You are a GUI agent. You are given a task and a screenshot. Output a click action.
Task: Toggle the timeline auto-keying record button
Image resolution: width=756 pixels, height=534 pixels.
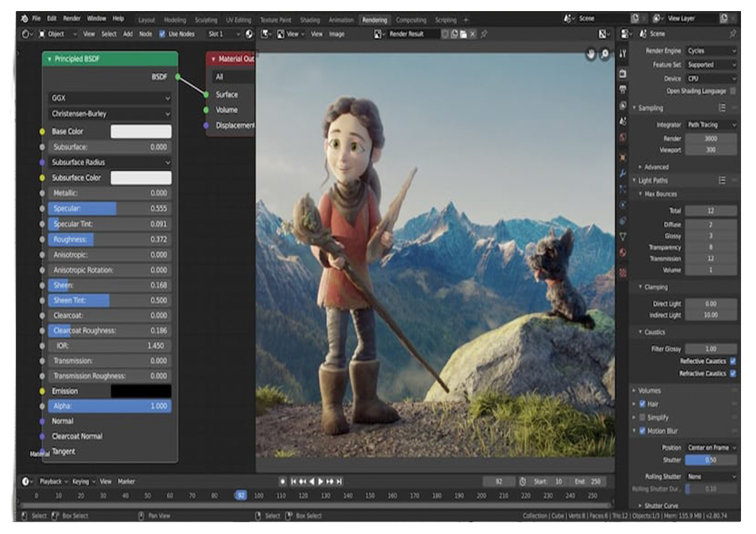(x=283, y=481)
